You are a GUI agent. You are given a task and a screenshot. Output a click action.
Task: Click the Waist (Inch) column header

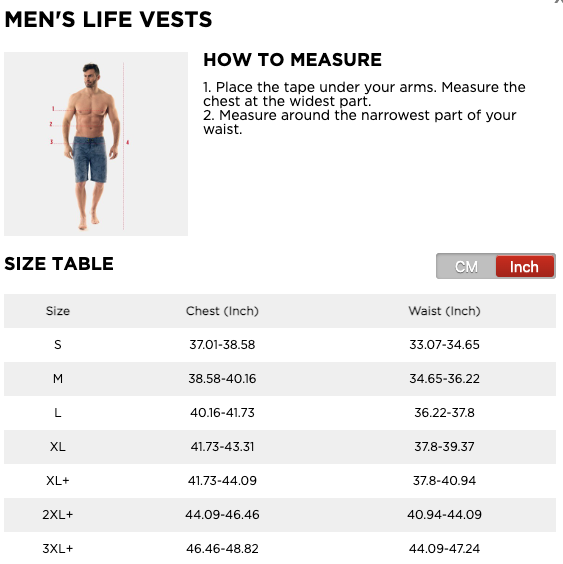point(444,311)
